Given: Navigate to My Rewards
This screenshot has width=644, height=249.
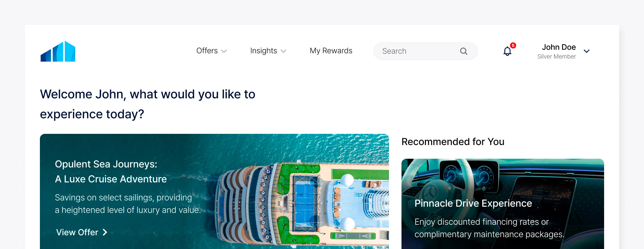Looking at the screenshot, I should (331, 51).
